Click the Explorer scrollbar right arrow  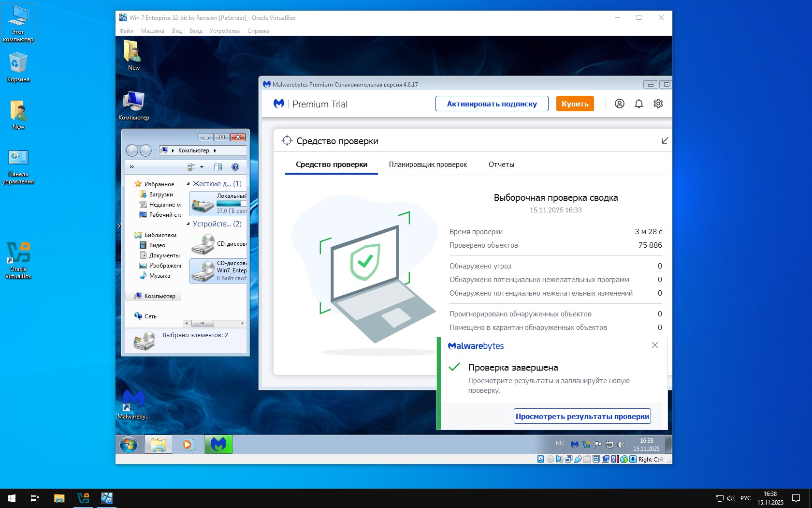pos(242,323)
